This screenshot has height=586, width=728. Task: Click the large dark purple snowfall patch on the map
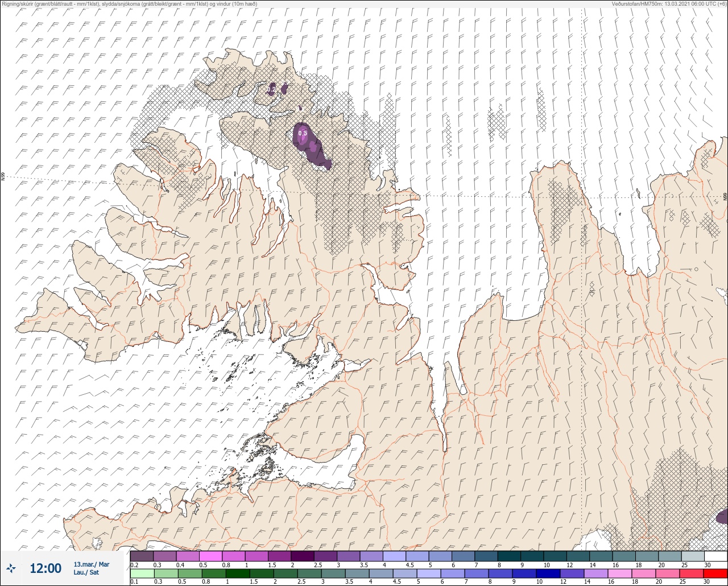click(x=312, y=147)
